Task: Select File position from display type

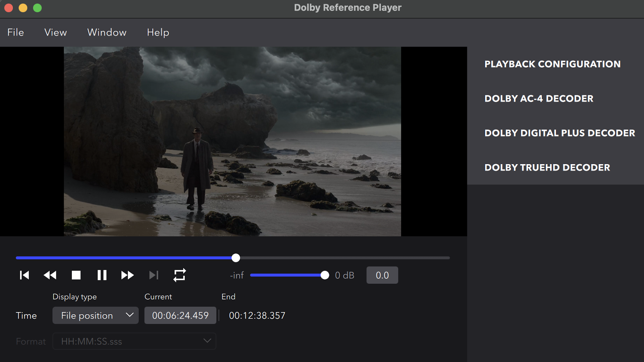Action: coord(87,315)
